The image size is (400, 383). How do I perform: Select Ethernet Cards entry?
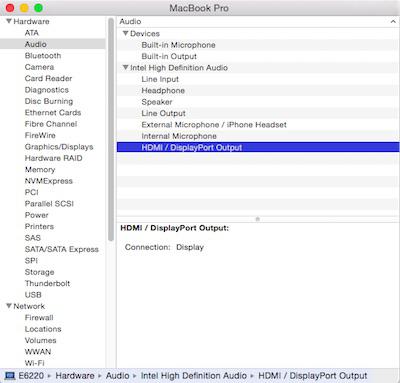[x=53, y=113]
